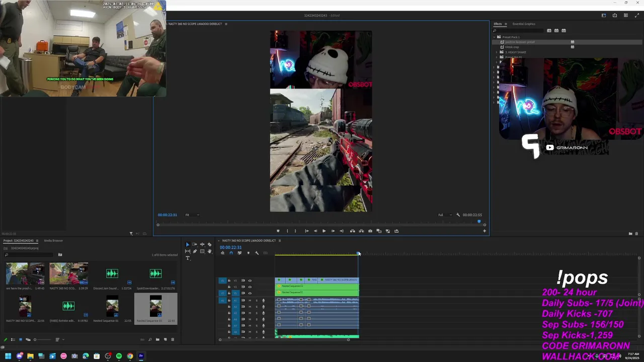Select the Type tool

point(188,258)
